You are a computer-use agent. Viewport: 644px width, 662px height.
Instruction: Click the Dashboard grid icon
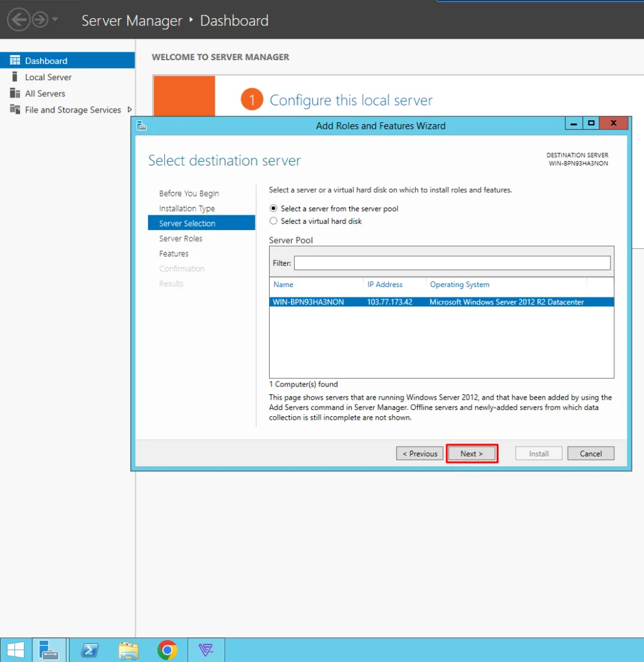pyautogui.click(x=15, y=60)
